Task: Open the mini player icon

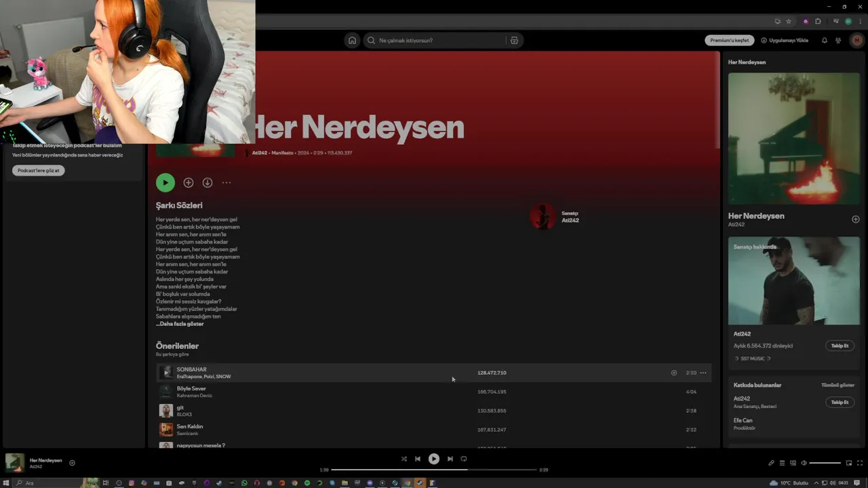Action: click(x=848, y=463)
